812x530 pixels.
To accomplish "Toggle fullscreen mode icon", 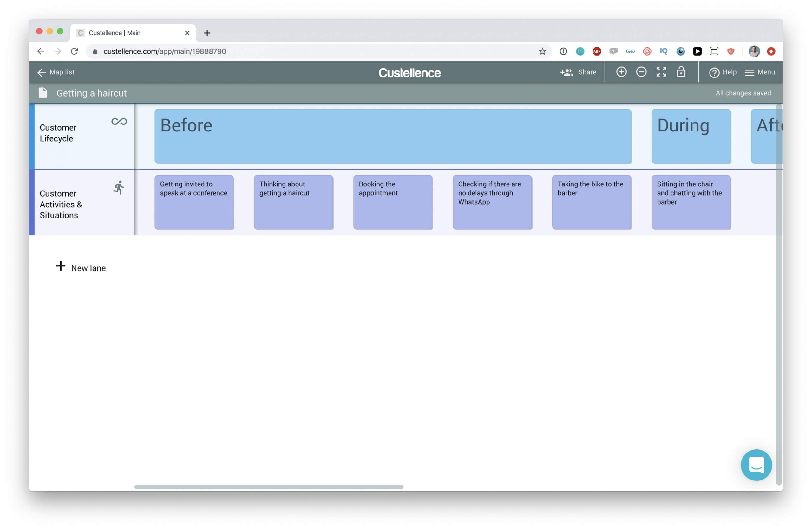I will coord(661,72).
